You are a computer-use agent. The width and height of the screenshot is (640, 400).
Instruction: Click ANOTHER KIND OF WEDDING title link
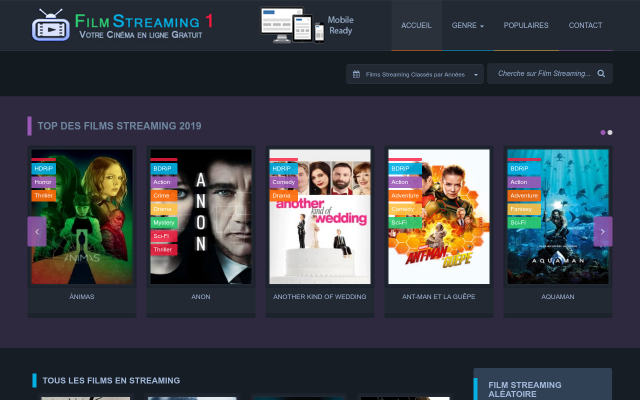point(320,297)
